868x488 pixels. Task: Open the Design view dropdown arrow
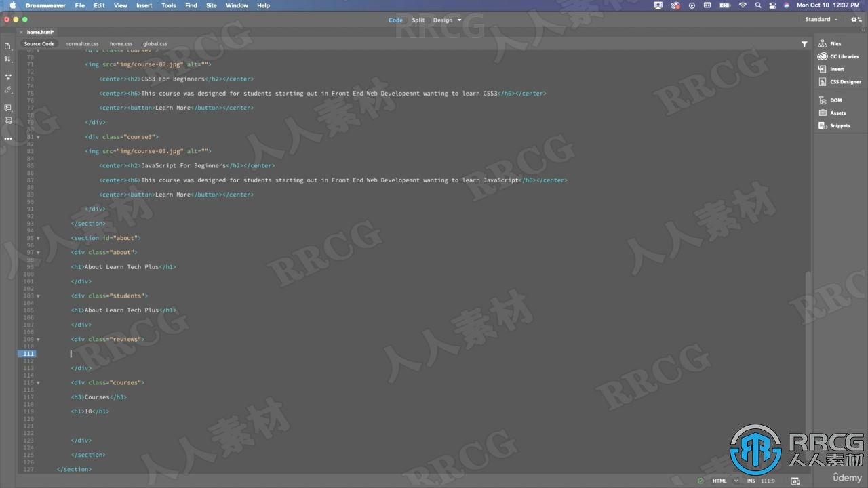pos(459,20)
